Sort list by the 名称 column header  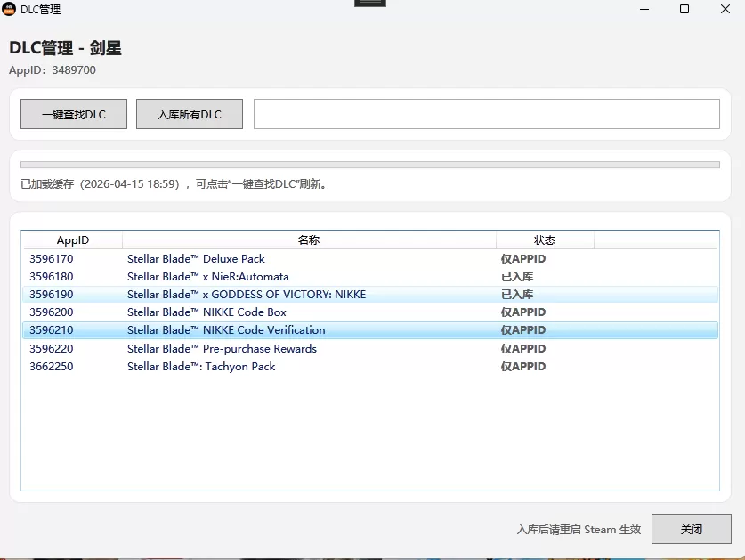[x=309, y=240]
